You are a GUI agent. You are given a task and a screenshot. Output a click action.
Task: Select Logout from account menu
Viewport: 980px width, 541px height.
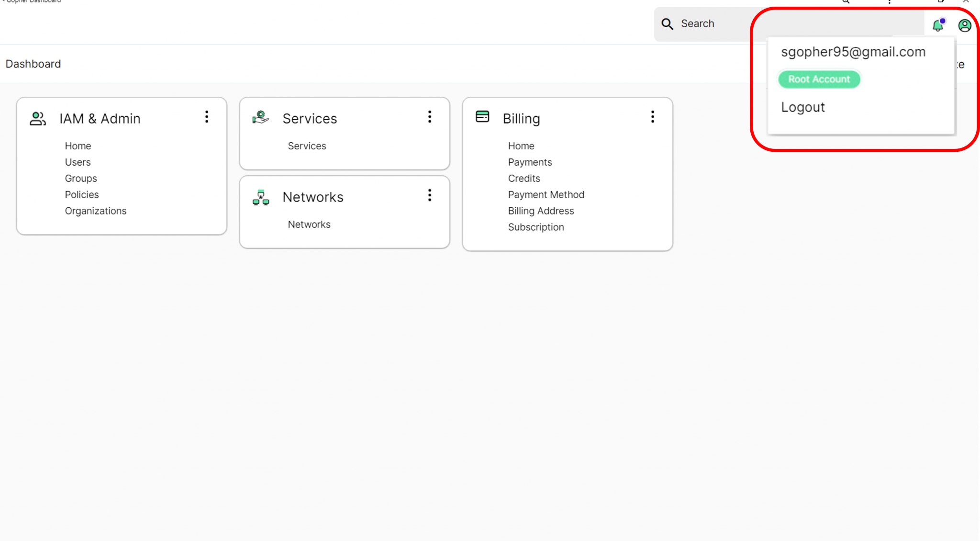(x=803, y=107)
